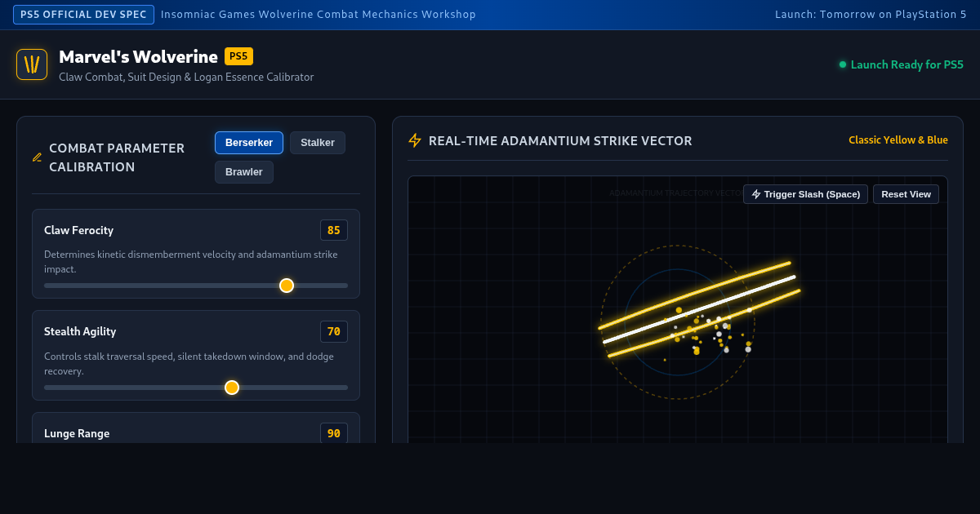Click the Claw Ferocity heading
This screenshot has height=514, width=980.
click(78, 230)
